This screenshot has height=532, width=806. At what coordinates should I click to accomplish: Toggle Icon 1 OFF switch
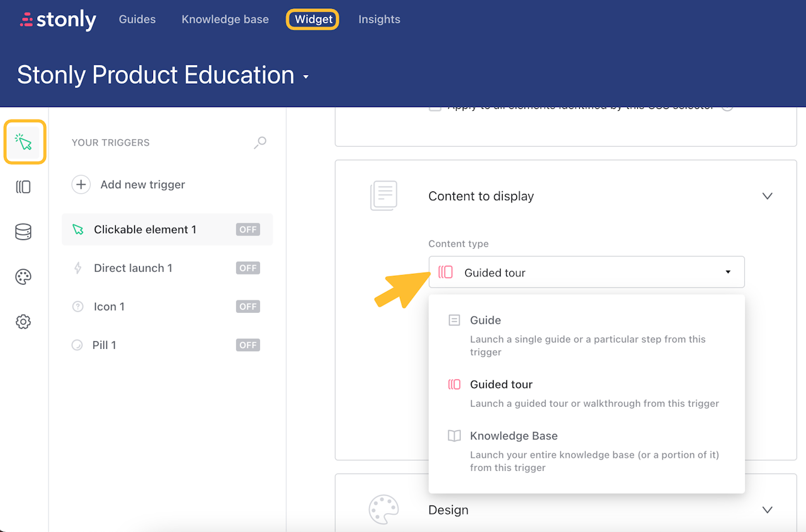pos(248,307)
